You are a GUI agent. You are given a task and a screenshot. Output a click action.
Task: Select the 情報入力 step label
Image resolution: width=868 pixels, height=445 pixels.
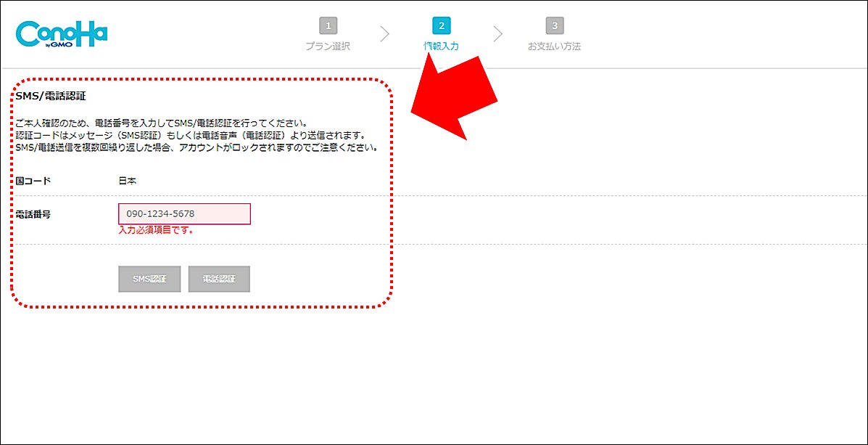[441, 46]
